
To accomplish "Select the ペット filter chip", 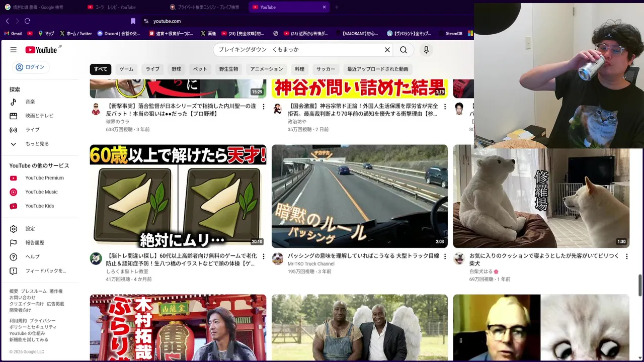I will pos(200,69).
